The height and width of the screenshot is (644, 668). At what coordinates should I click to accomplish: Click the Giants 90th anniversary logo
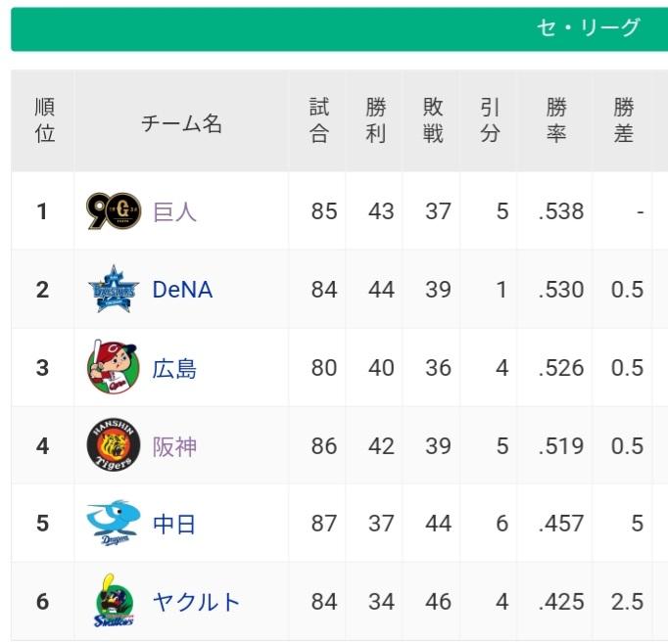tap(114, 211)
